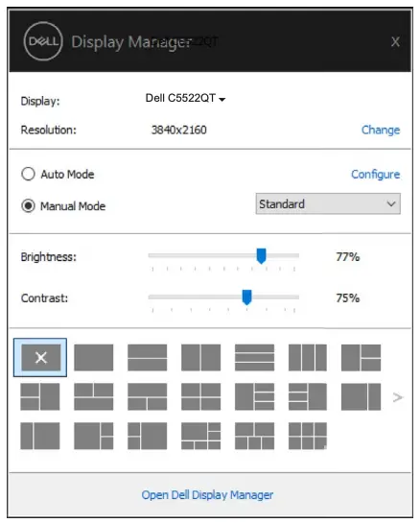The width and height of the screenshot is (420, 523).
Task: Choose the left zone with three right-stacked zones layout
Action: click(254, 396)
